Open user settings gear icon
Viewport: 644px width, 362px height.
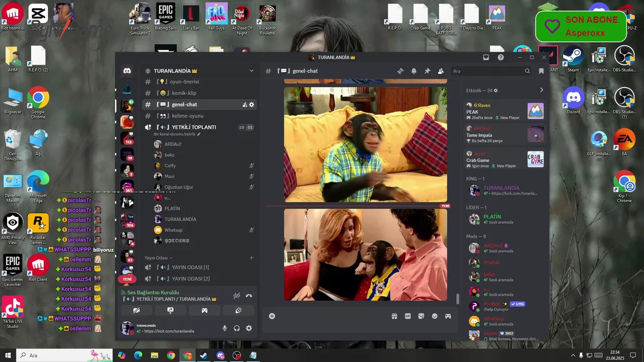249,328
